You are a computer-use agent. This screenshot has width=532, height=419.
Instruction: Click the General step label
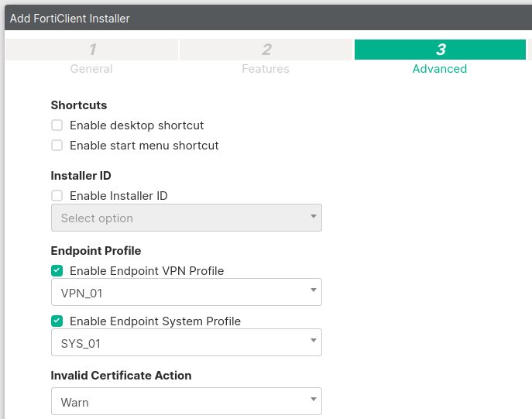click(x=91, y=69)
